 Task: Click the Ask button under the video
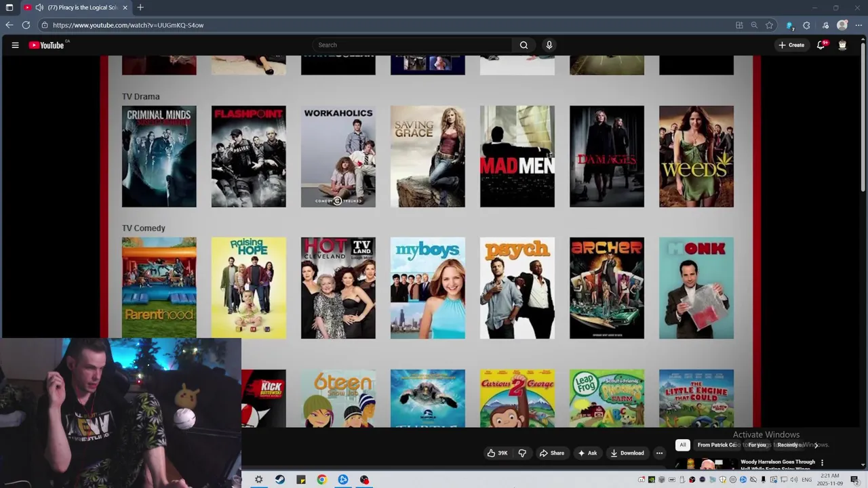[587, 453]
